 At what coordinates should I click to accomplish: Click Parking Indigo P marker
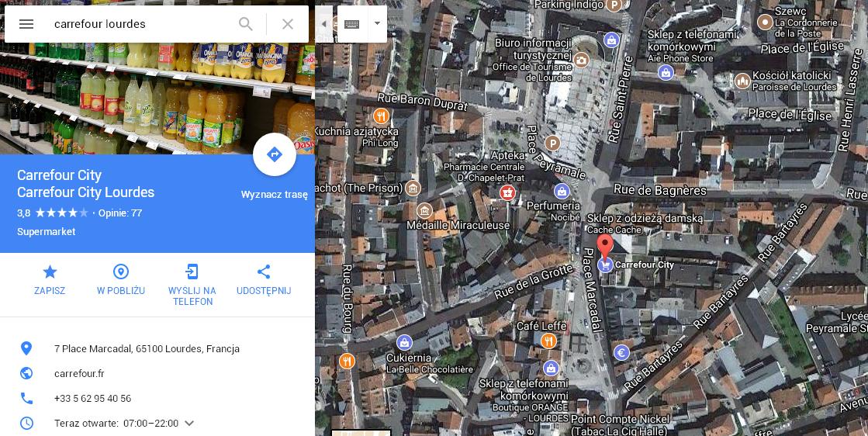pyautogui.click(x=614, y=5)
